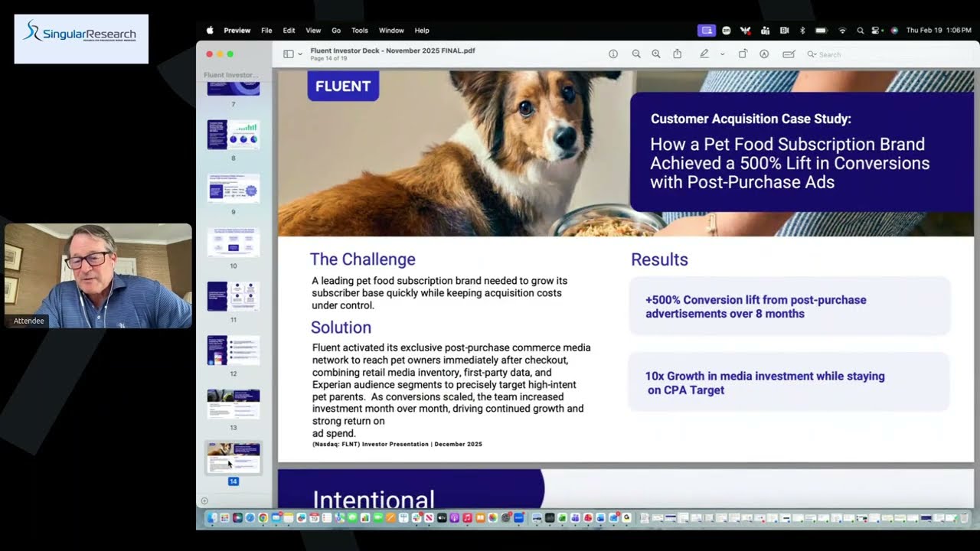Screen dimensions: 980x551
Task: Open the sidebar view options chevron
Action: (x=300, y=54)
